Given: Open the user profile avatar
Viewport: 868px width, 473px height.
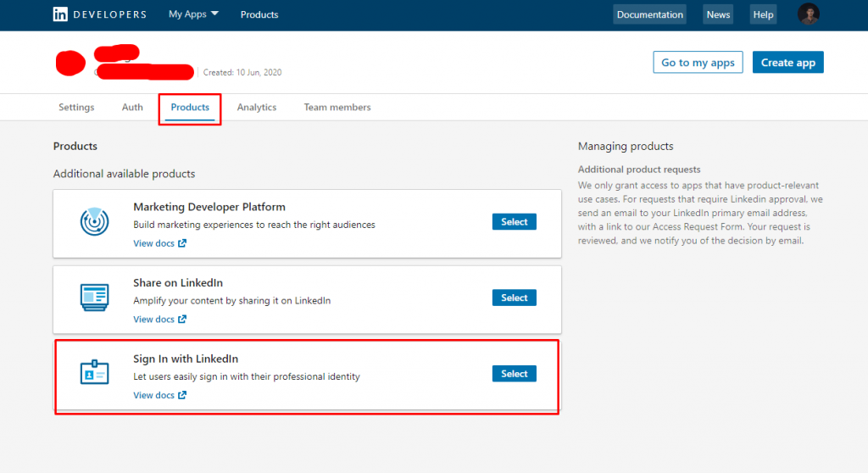Looking at the screenshot, I should 808,14.
